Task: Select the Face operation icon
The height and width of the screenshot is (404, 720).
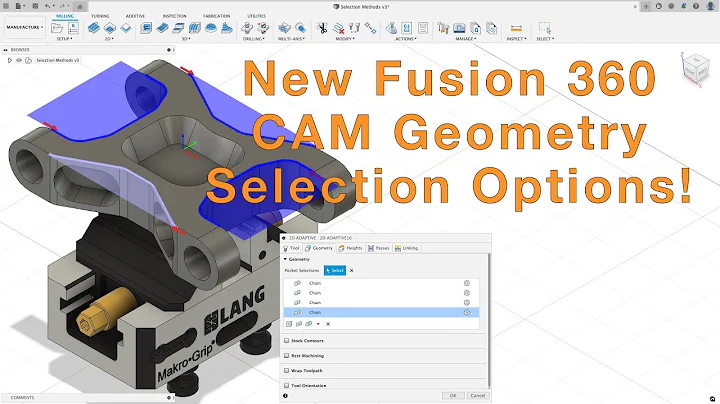Action: [x=126, y=28]
